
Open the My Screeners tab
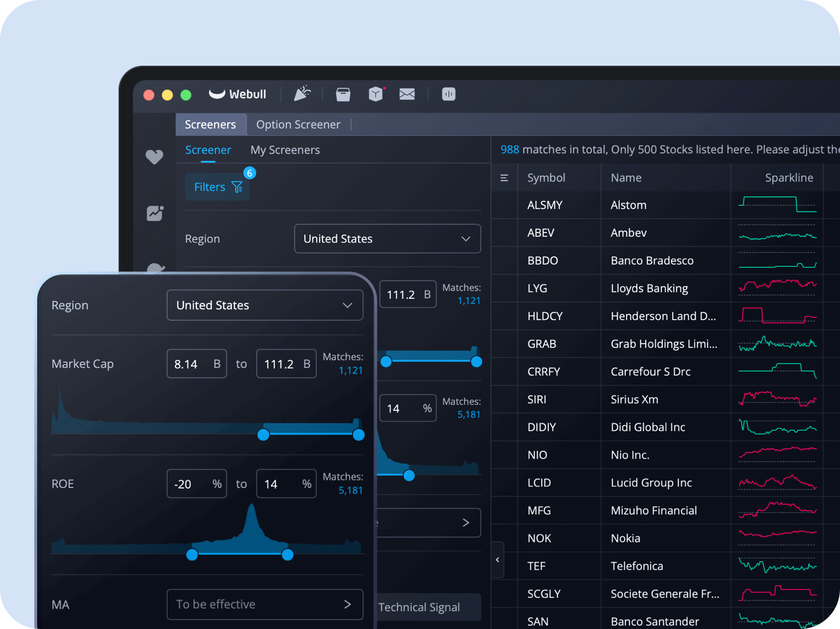[285, 150]
